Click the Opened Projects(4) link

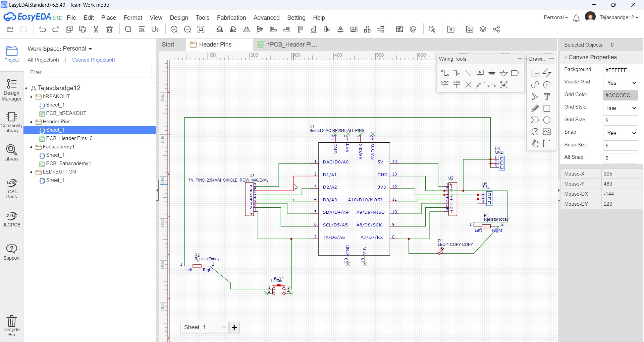pyautogui.click(x=93, y=60)
